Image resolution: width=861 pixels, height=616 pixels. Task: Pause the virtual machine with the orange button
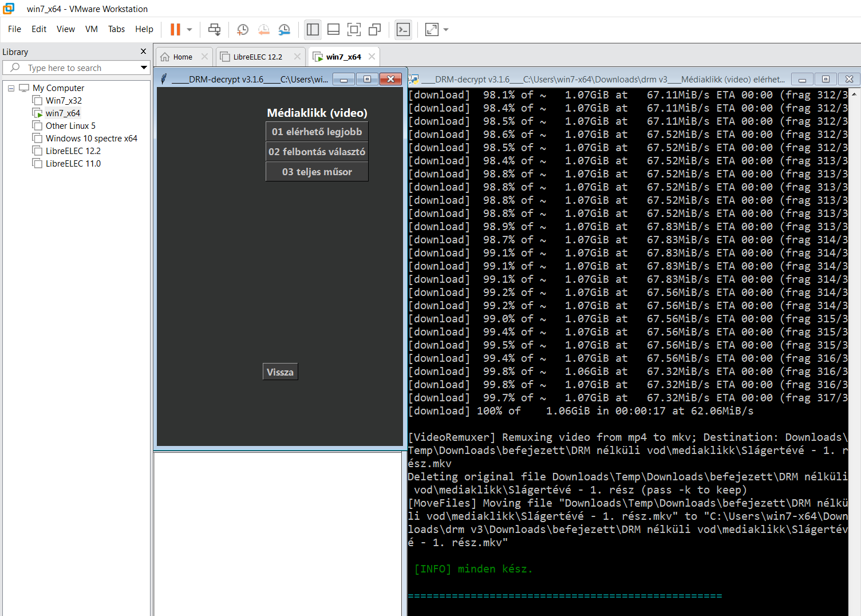coord(175,29)
